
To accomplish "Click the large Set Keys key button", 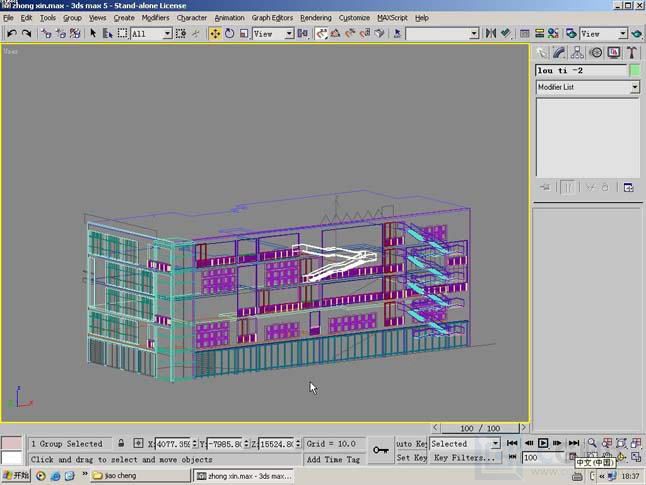I will (380, 450).
